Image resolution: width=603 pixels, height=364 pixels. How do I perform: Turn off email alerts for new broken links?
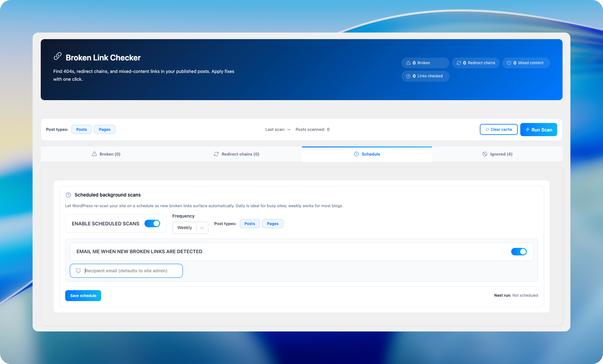pyautogui.click(x=519, y=252)
